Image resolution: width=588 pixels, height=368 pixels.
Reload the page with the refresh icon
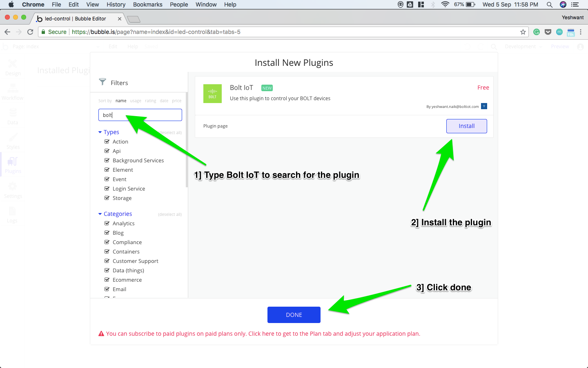[30, 32]
